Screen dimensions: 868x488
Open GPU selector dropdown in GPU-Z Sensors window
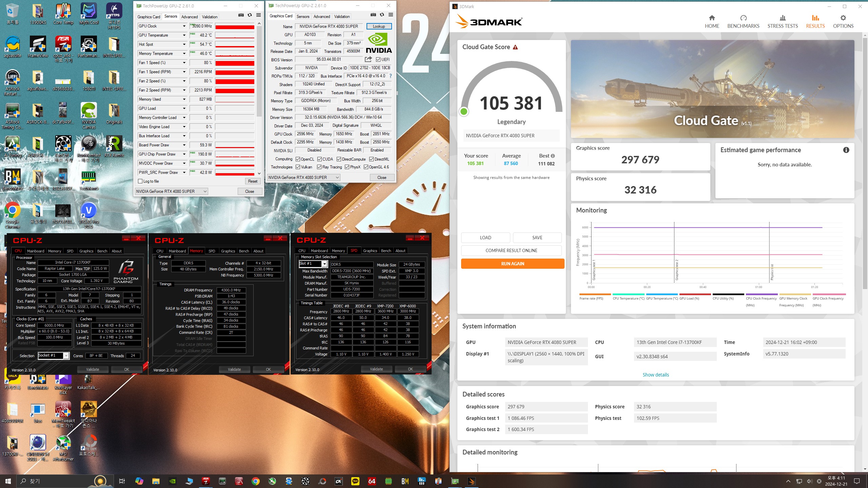pos(171,191)
